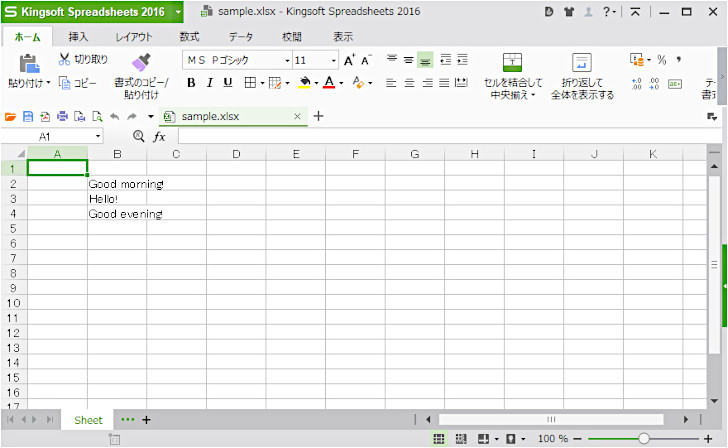Screen dimensions: 728x448
Task: Align text right horizontally
Action: pos(427,83)
